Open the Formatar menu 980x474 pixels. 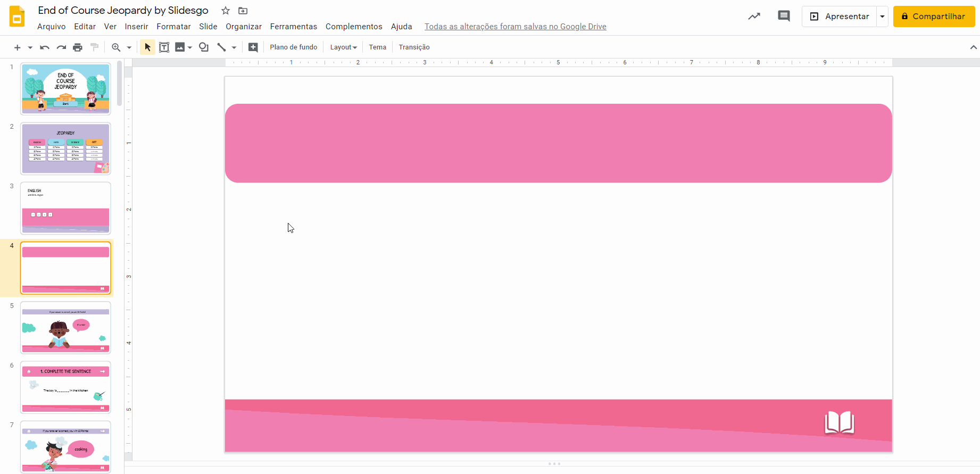pos(173,27)
